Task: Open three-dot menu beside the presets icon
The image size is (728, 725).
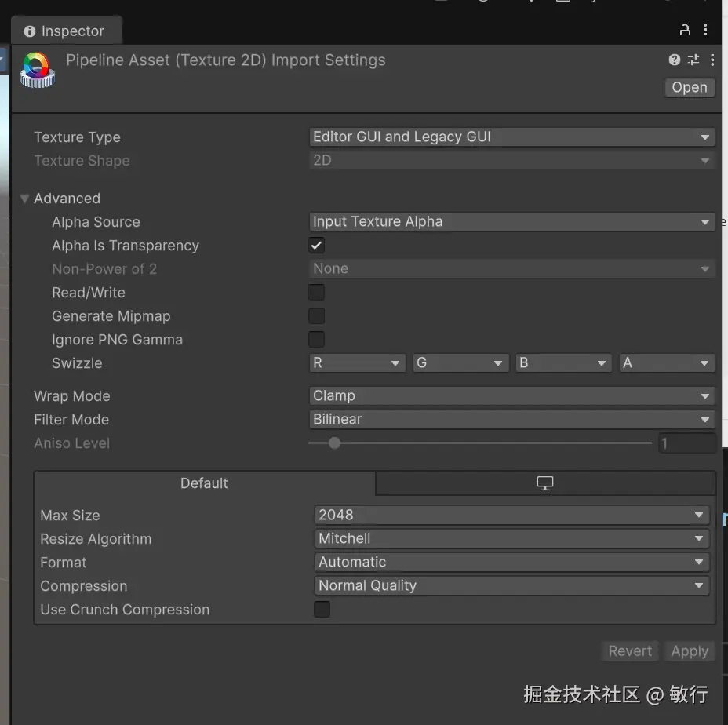Action: pyautogui.click(x=712, y=60)
